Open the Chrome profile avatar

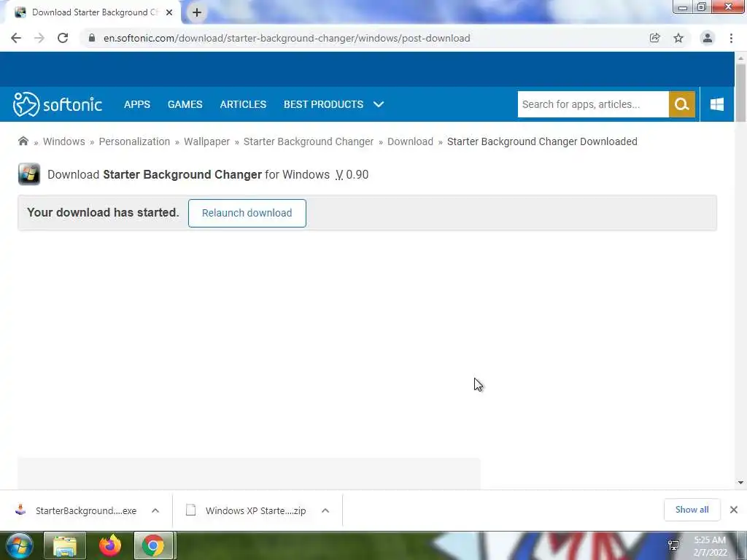click(x=708, y=38)
